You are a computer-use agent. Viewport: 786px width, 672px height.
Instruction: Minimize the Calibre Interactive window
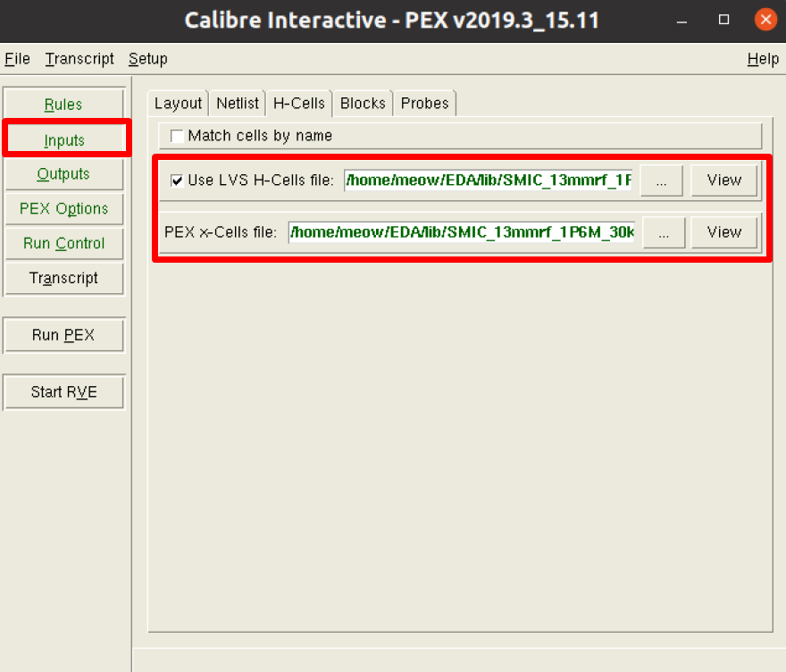coord(681,21)
